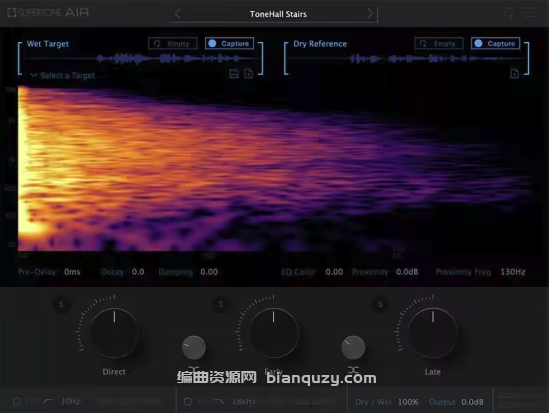Open the hamburger menu at top right
The width and height of the screenshot is (549, 413).
530,13
